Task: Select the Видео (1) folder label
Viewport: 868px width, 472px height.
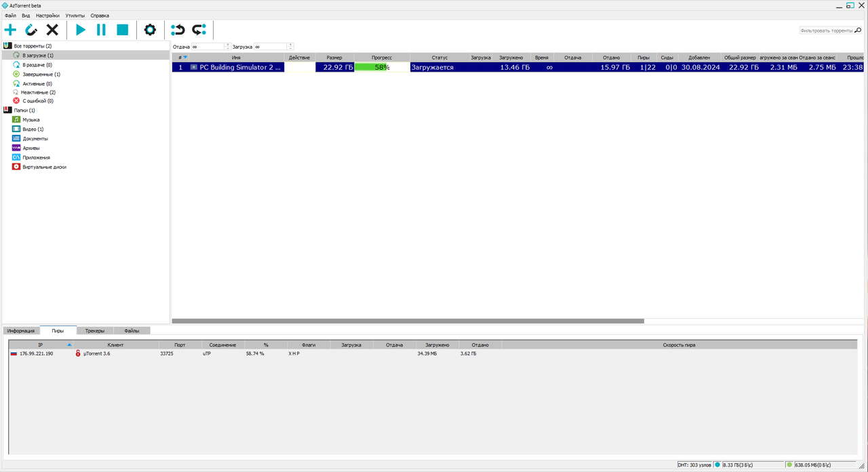Action: click(33, 129)
